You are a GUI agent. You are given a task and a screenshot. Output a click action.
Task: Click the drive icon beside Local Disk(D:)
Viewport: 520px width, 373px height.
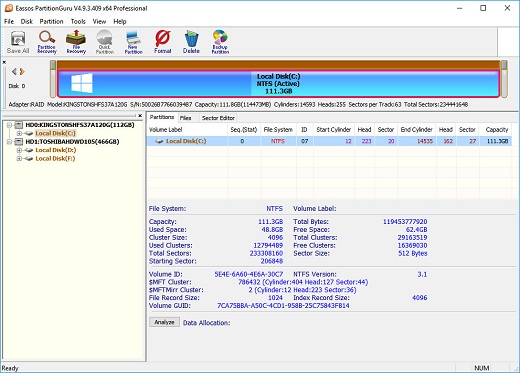point(29,150)
